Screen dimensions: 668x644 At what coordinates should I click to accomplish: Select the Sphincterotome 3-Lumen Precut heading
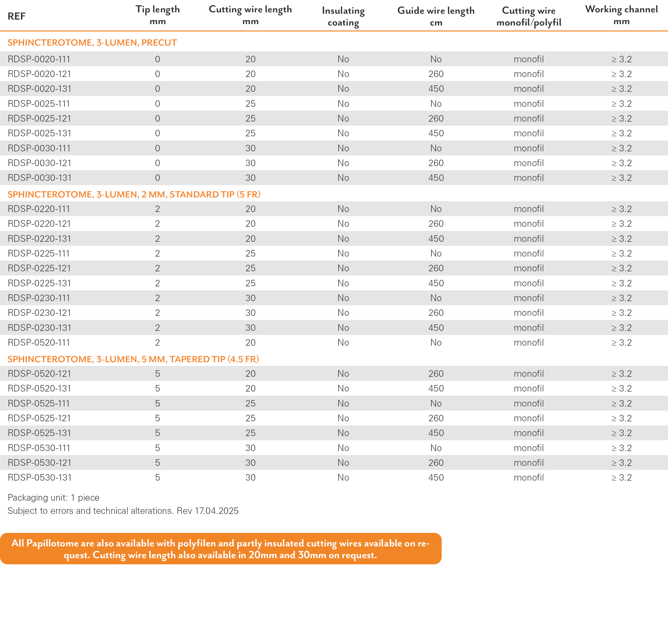coord(92,43)
